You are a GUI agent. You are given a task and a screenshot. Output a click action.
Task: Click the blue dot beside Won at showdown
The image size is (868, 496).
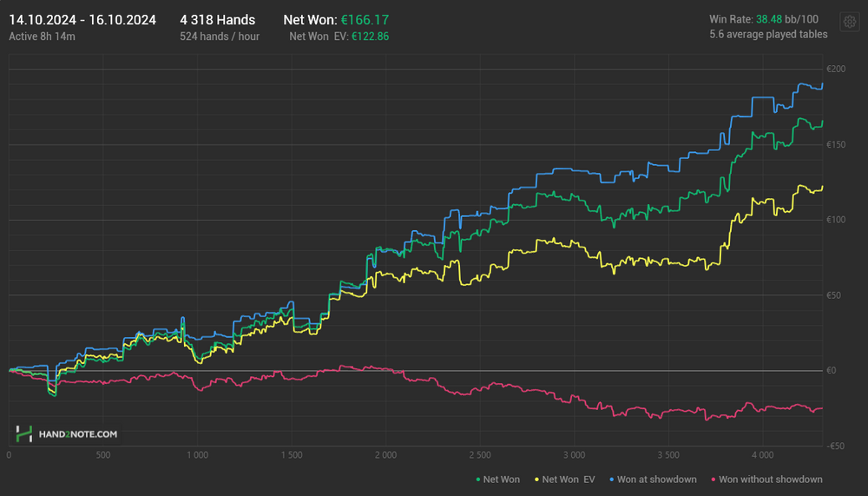(612, 479)
